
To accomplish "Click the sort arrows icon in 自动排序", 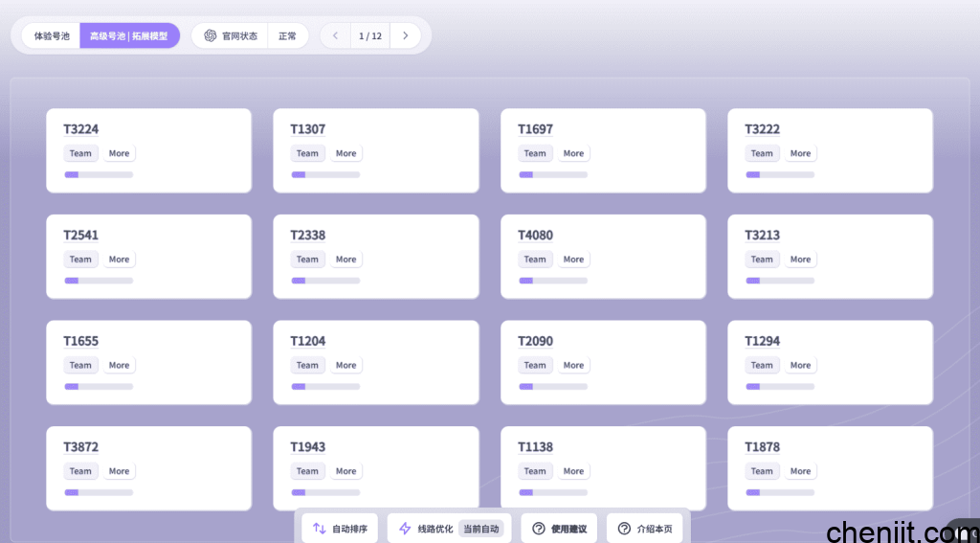I will (x=320, y=529).
